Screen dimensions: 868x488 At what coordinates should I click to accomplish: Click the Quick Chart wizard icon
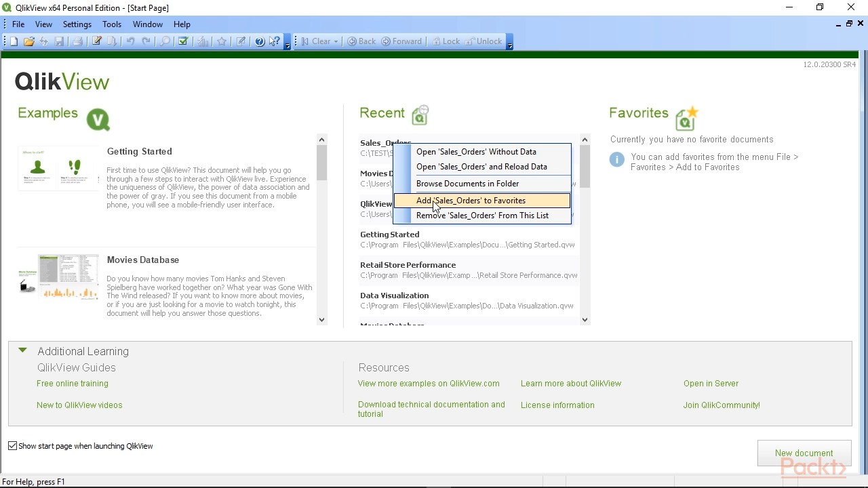[x=203, y=41]
